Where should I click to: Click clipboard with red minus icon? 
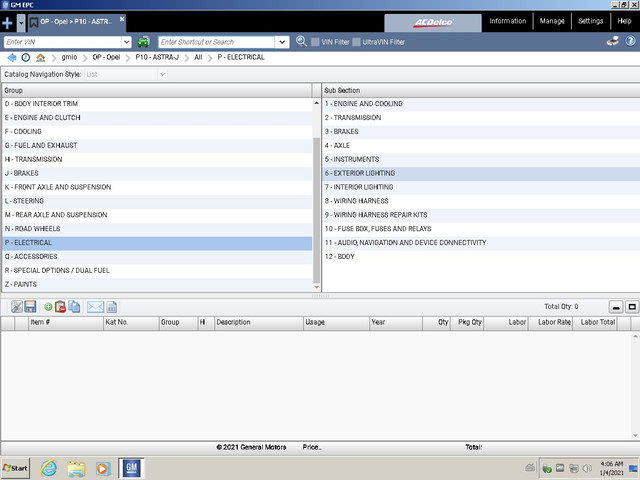click(x=60, y=307)
